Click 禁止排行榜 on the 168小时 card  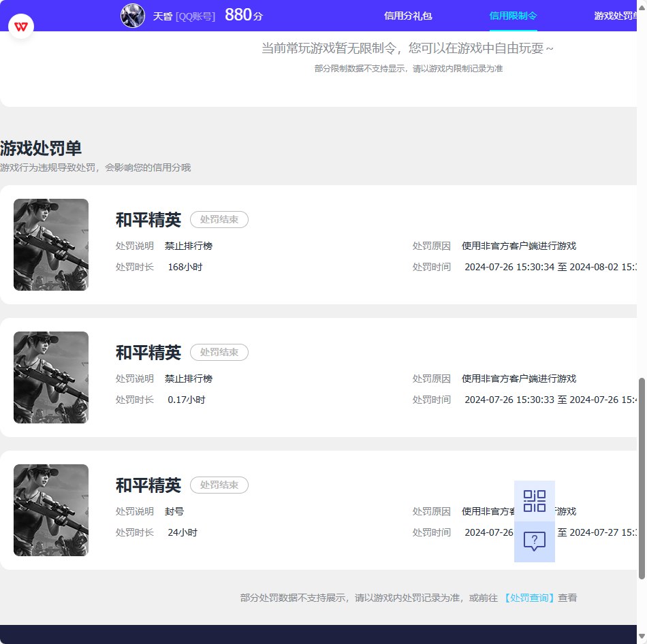coord(189,246)
